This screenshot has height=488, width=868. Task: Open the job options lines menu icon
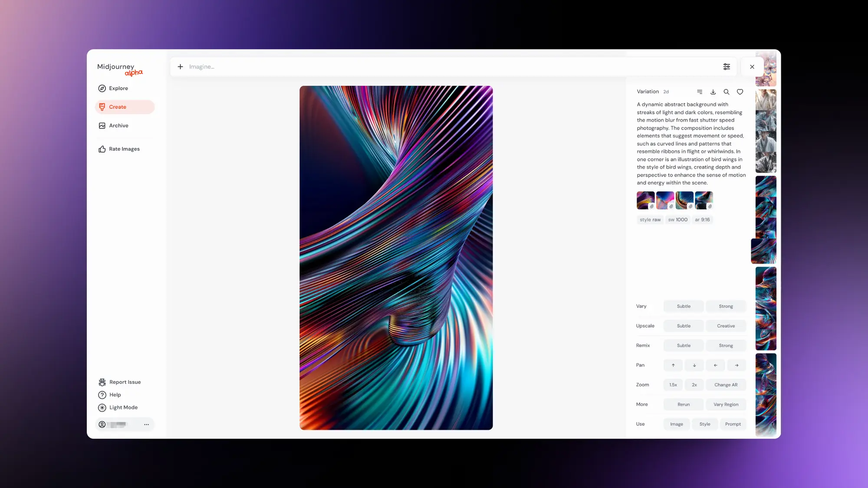click(x=700, y=92)
